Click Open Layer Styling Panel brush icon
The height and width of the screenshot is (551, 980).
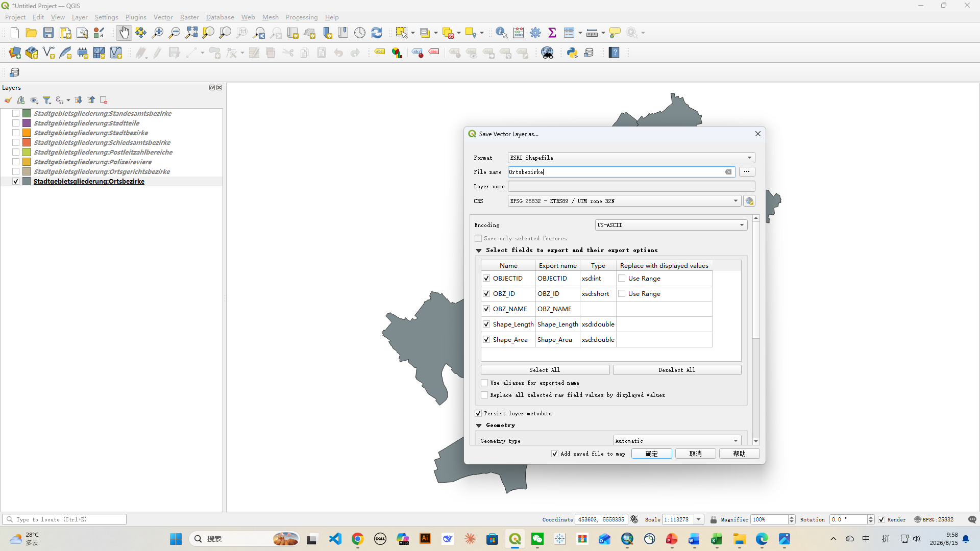point(8,100)
